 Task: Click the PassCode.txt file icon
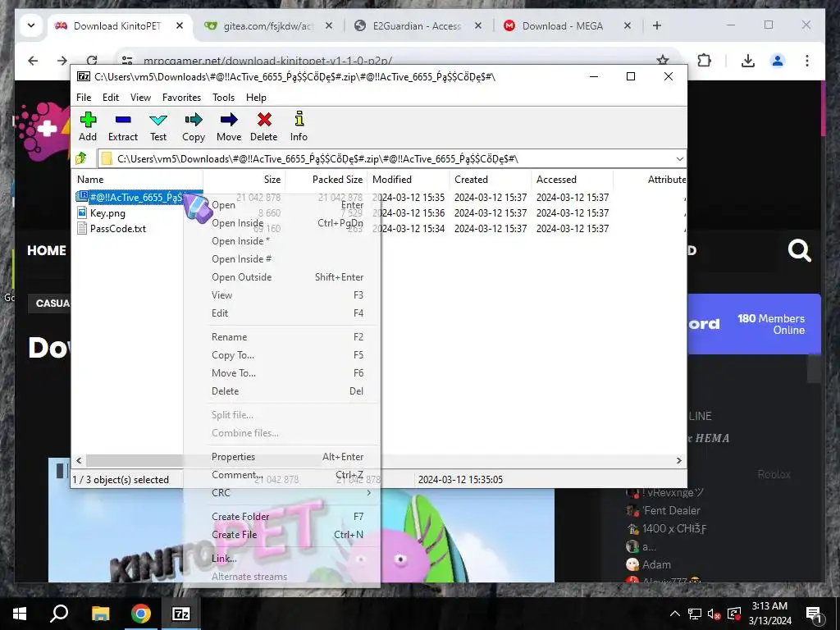tap(82, 228)
